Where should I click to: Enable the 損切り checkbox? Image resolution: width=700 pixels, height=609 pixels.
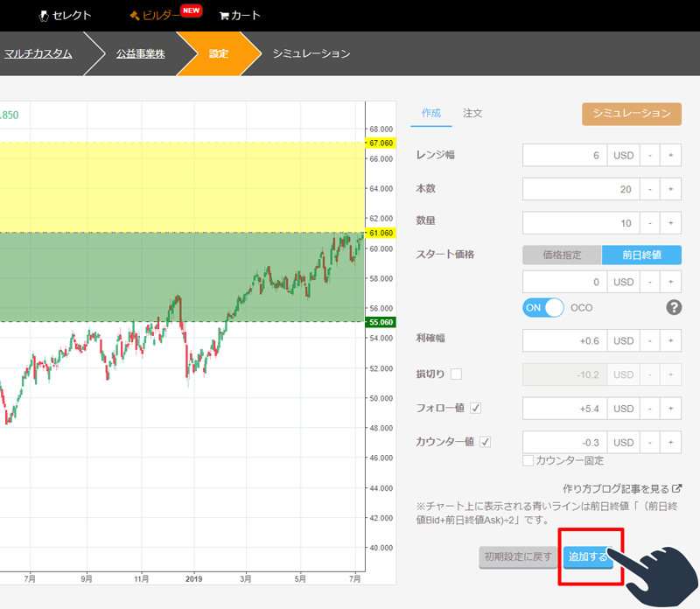click(x=456, y=374)
